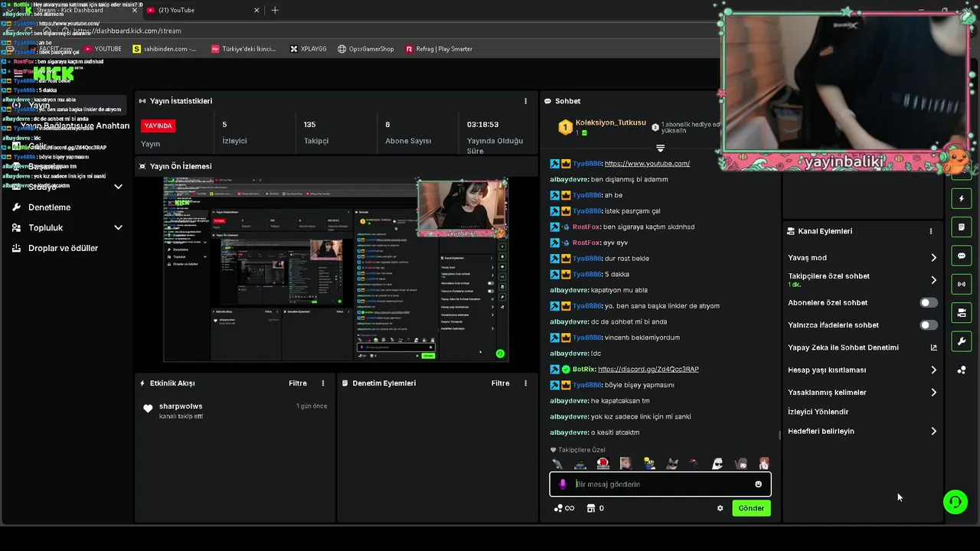Expand Yavaş mod options
Image resolution: width=980 pixels, height=551 pixels.
[x=933, y=258]
